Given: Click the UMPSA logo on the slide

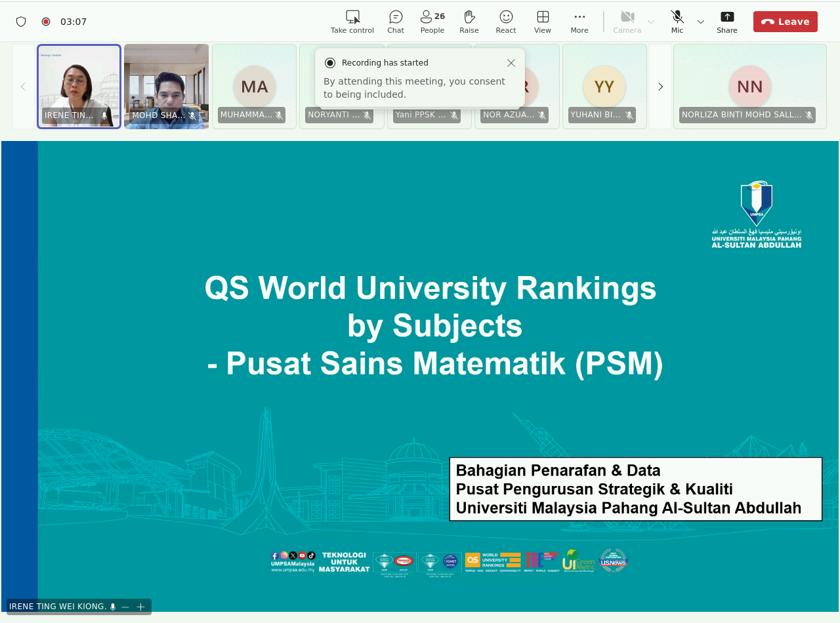Looking at the screenshot, I should (x=757, y=214).
